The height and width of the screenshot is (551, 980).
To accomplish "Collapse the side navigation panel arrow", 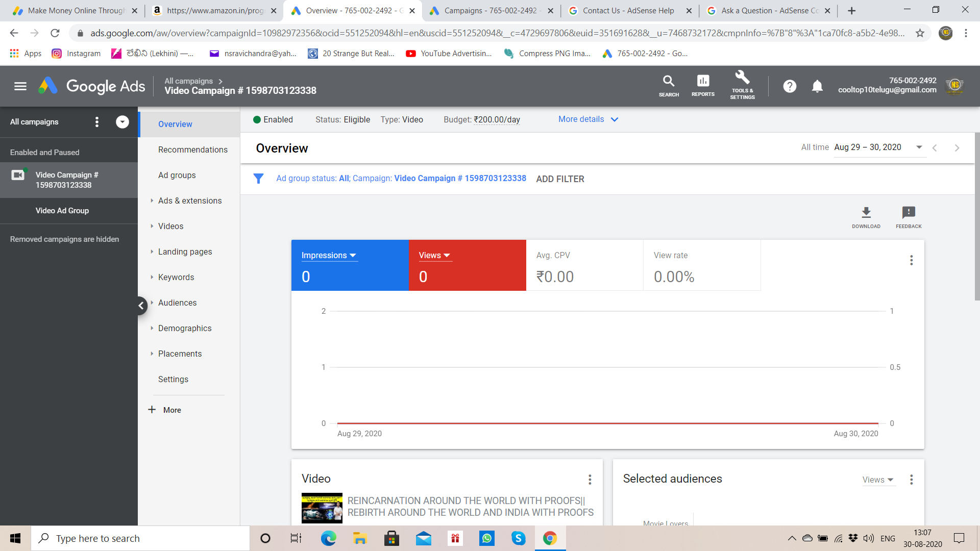I will click(141, 306).
